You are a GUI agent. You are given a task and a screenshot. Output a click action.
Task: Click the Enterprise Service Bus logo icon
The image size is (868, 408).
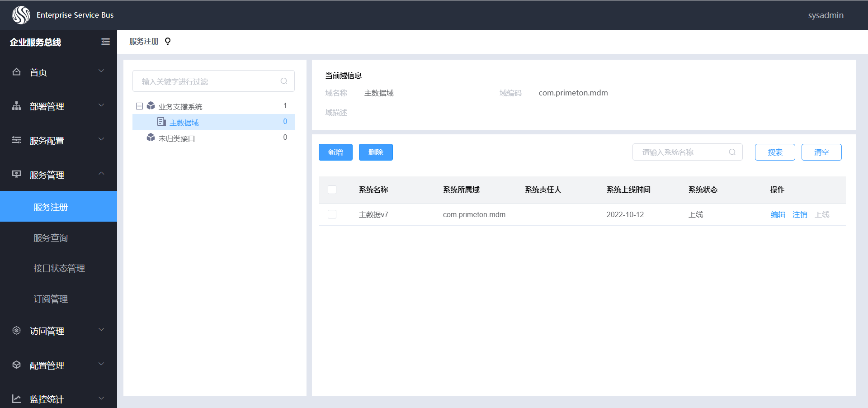click(x=21, y=15)
